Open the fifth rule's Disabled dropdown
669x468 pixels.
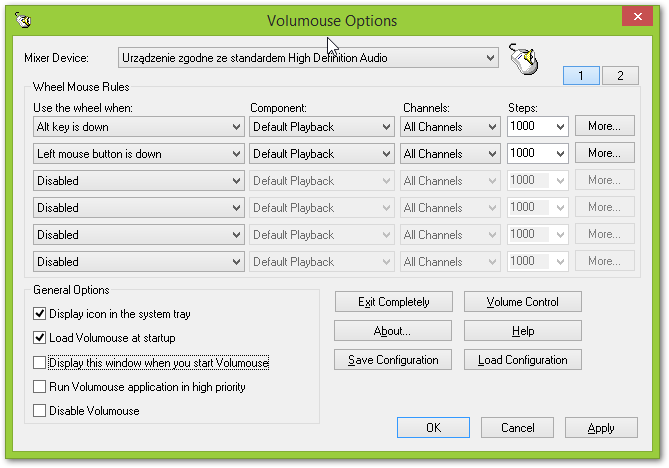(139, 235)
